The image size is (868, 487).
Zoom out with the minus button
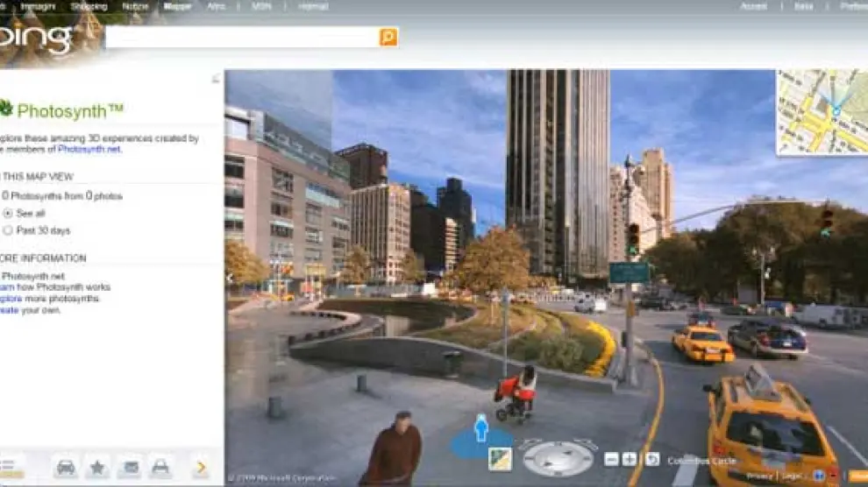(x=611, y=459)
